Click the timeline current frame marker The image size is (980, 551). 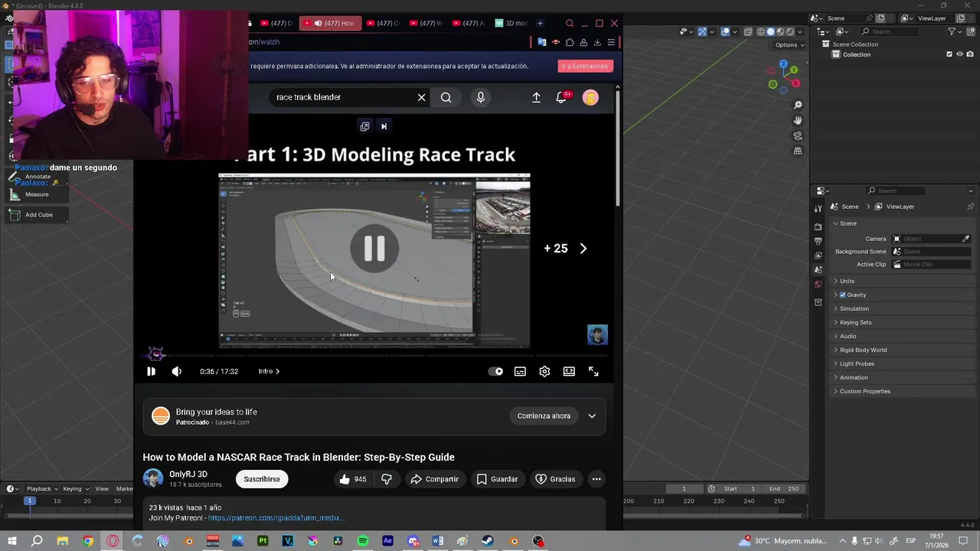pyautogui.click(x=29, y=500)
